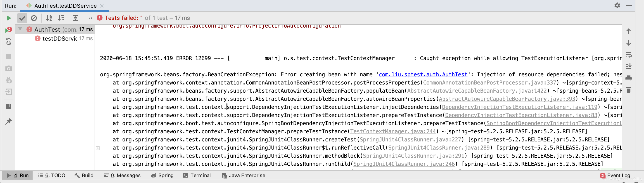This screenshot has height=183, width=644.
Task: Collapse the AuthTest tree node
Action: (20, 29)
